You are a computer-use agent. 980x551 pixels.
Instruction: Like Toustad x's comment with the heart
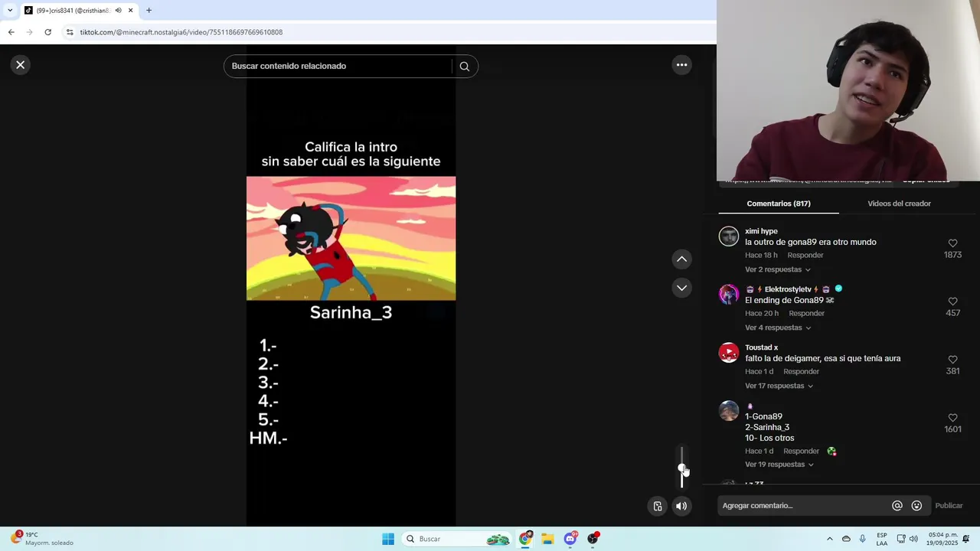click(952, 360)
